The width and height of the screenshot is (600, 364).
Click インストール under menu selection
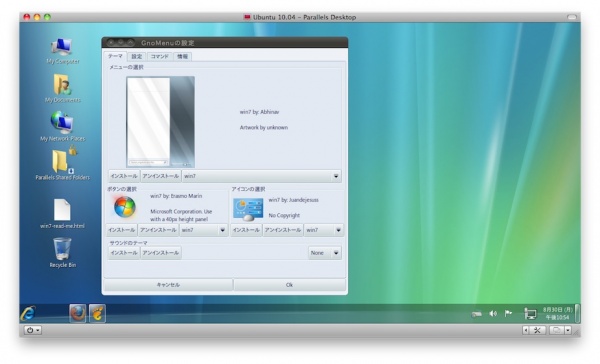(124, 176)
